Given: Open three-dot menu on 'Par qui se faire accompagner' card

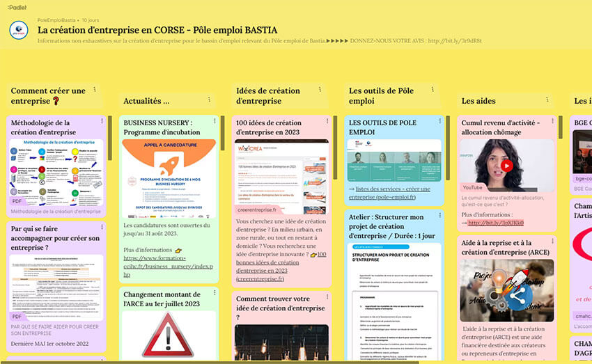Looking at the screenshot, I should pyautogui.click(x=102, y=227).
